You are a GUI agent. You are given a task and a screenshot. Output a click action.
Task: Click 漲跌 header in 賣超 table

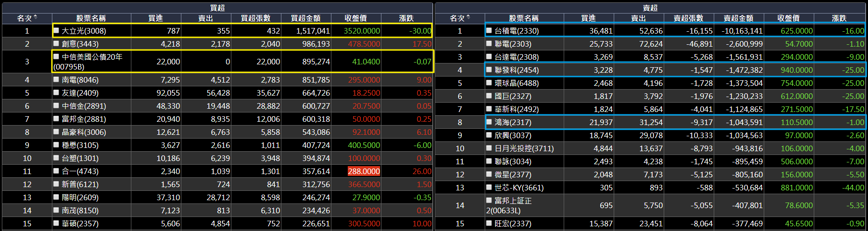tap(839, 18)
